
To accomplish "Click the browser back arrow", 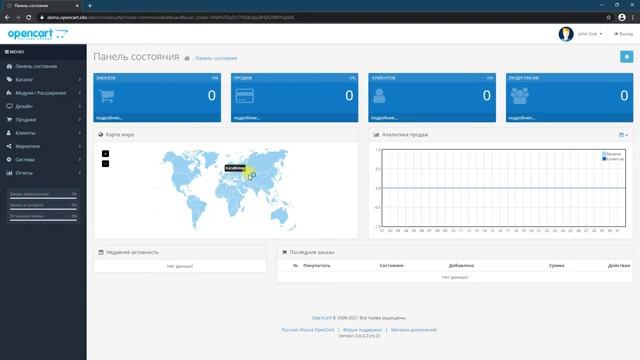I will 7,18.
